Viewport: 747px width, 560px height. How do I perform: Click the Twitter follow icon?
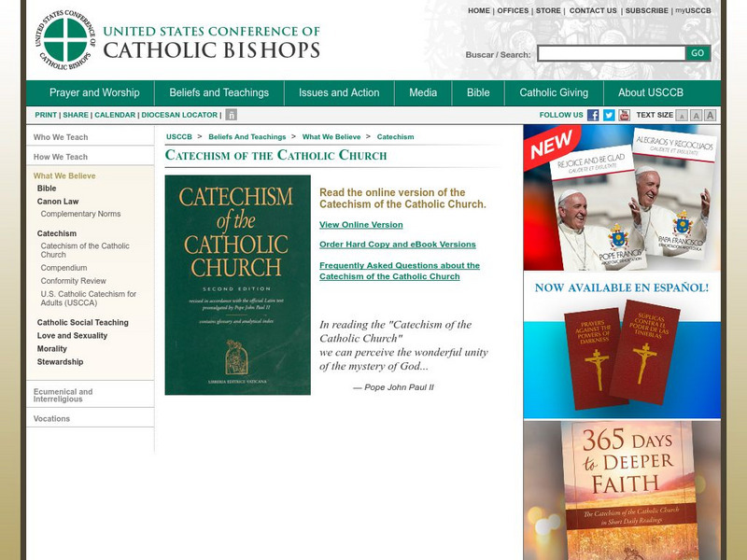click(610, 116)
